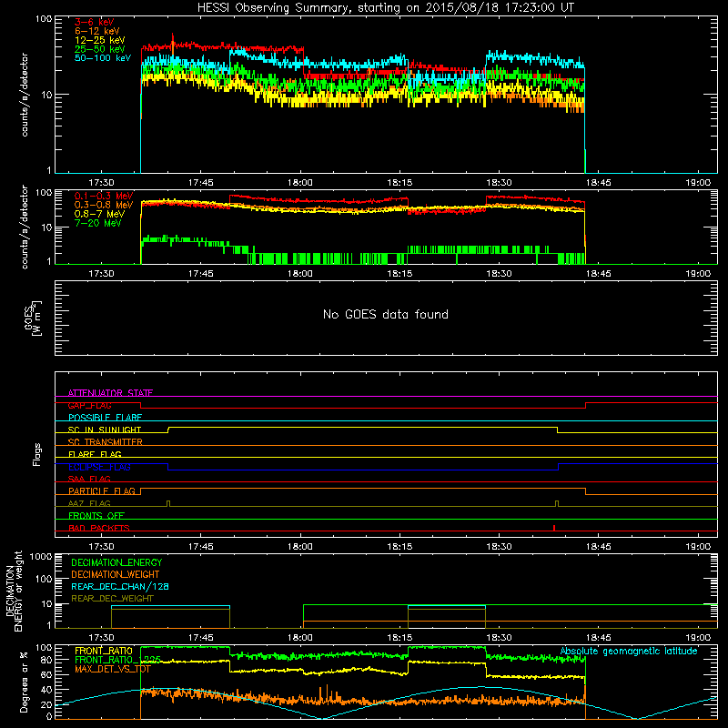Click the 18:45 tick label under the Flags panel

coord(599,547)
